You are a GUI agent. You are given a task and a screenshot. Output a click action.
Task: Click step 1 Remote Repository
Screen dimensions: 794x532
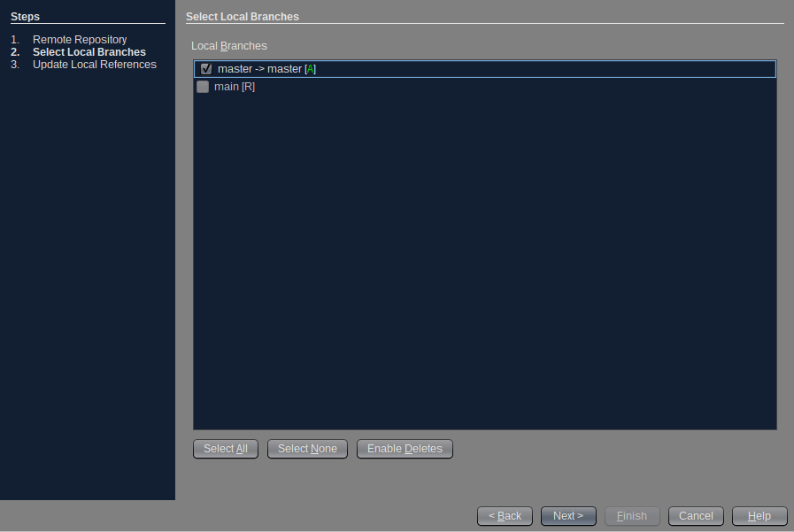tap(80, 40)
